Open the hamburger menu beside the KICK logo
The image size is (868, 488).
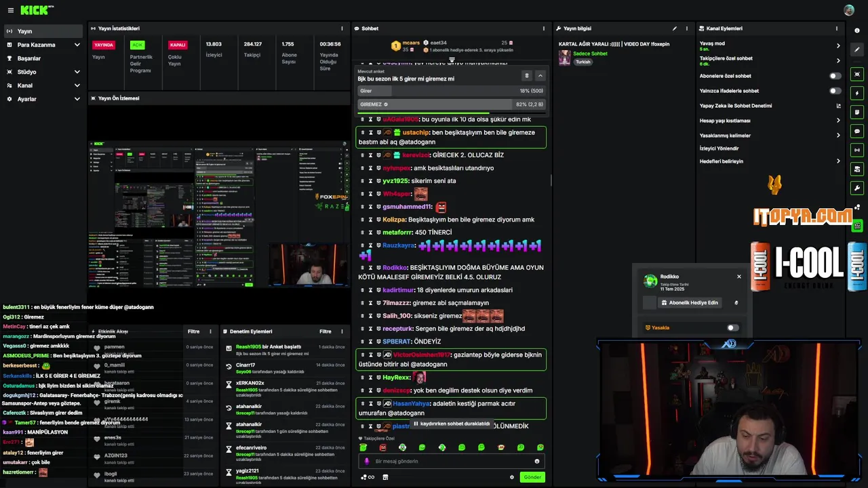tap(10, 10)
